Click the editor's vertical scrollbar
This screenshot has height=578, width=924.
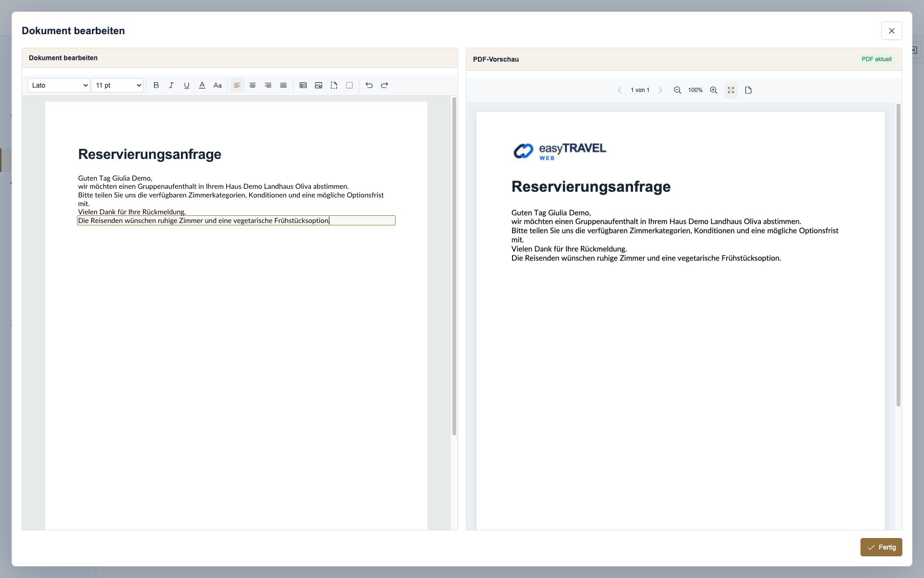pyautogui.click(x=454, y=266)
